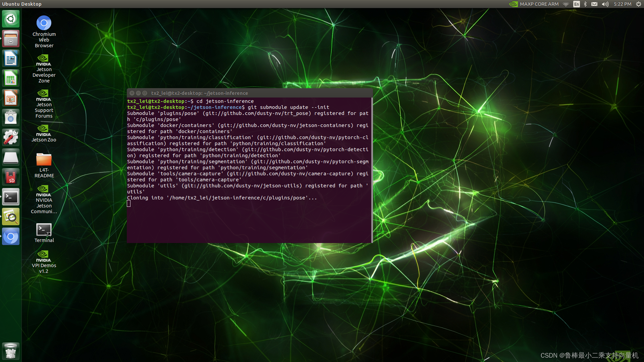Screen dimensions: 644x362
Task: Open Chromium Web Browser desktop icon
Action: [44, 23]
